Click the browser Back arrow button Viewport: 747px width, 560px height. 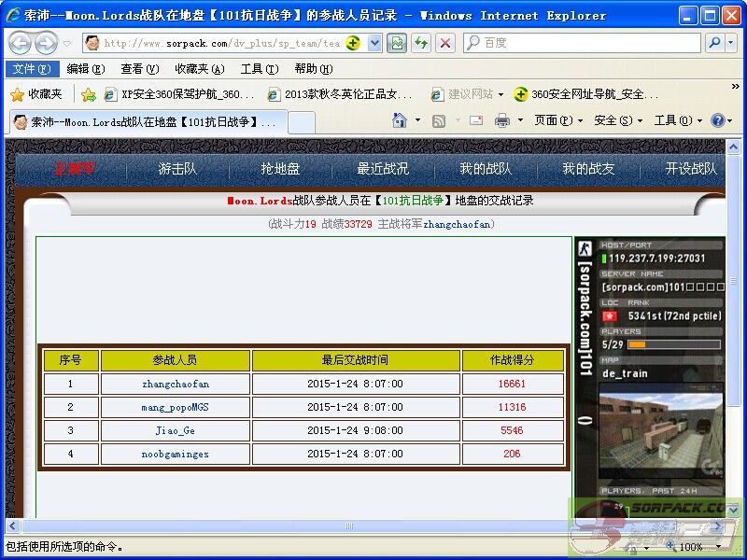click(x=20, y=43)
